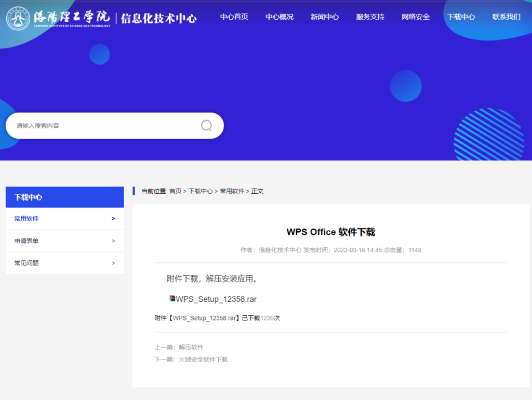Open 联系我们 in the top navigation
The image size is (532, 400).
pos(506,17)
